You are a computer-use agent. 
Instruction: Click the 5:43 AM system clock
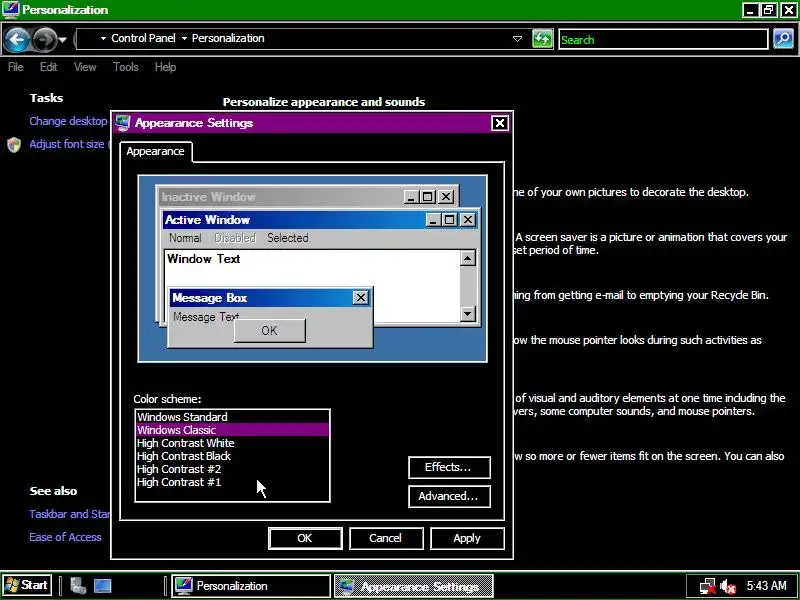[766, 585]
